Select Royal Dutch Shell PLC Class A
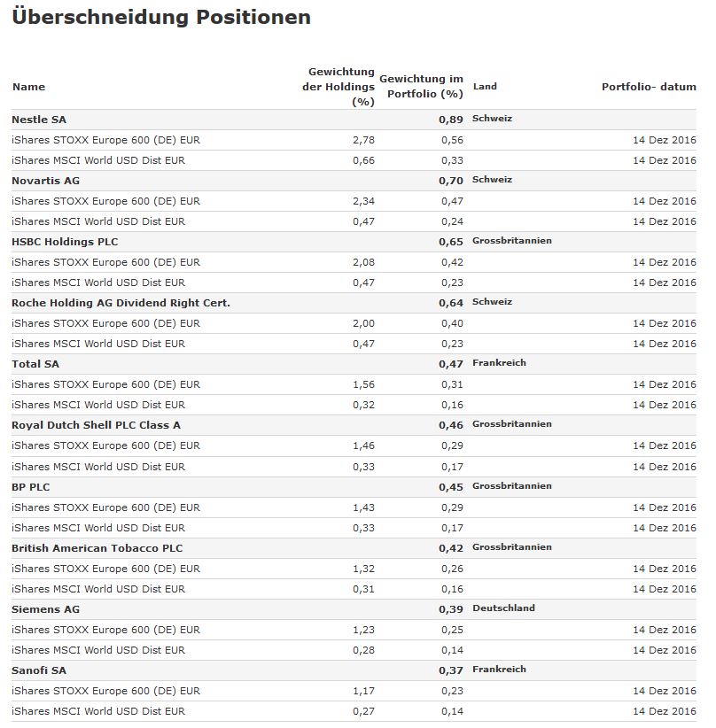The image size is (716, 728). click(96, 424)
